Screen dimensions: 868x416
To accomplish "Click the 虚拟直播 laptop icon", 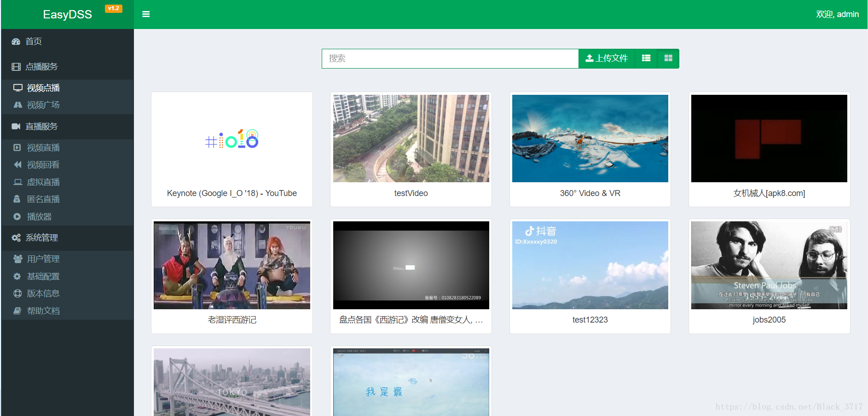I will pos(18,182).
